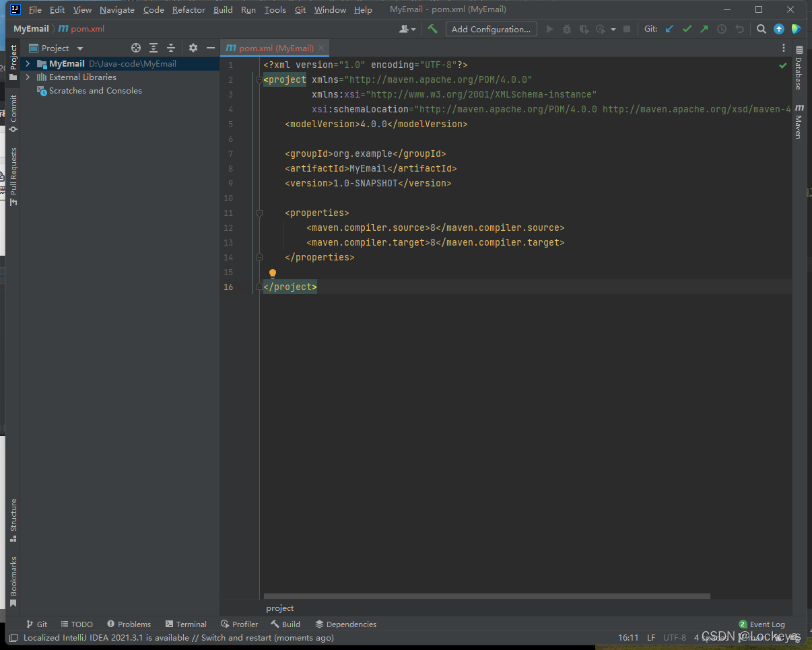The image size is (812, 650).
Task: Click tool window quick access icon in status bar
Action: (13, 638)
